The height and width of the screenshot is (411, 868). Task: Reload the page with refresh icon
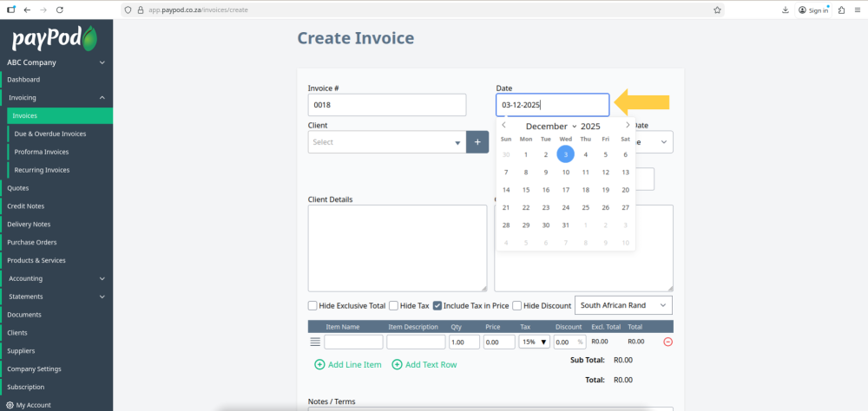pyautogui.click(x=60, y=10)
